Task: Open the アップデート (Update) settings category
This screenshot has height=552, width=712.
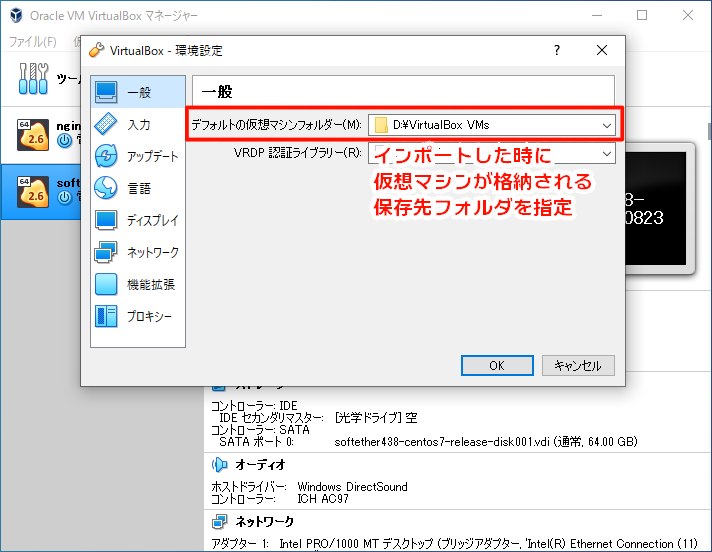Action: click(138, 156)
